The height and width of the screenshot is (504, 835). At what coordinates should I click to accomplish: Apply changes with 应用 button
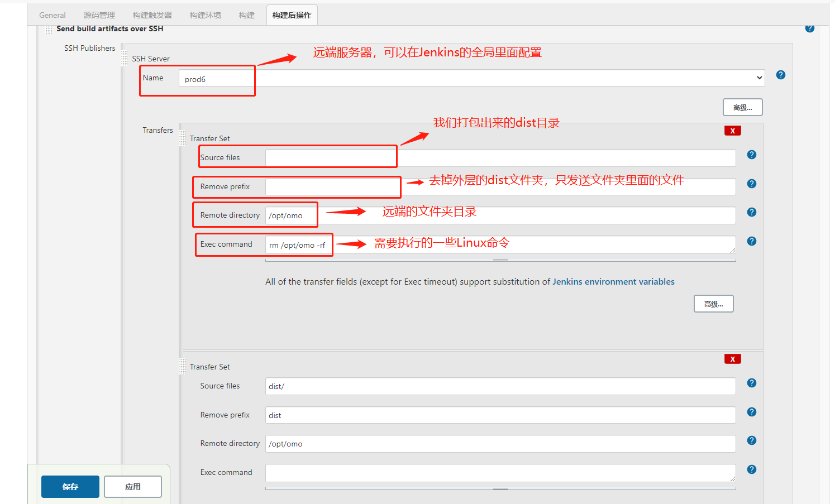133,487
